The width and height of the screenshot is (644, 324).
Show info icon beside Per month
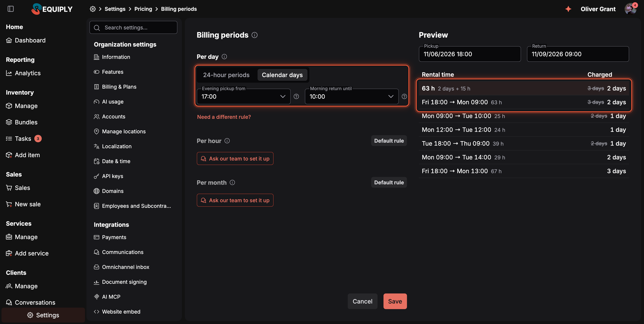pos(233,182)
